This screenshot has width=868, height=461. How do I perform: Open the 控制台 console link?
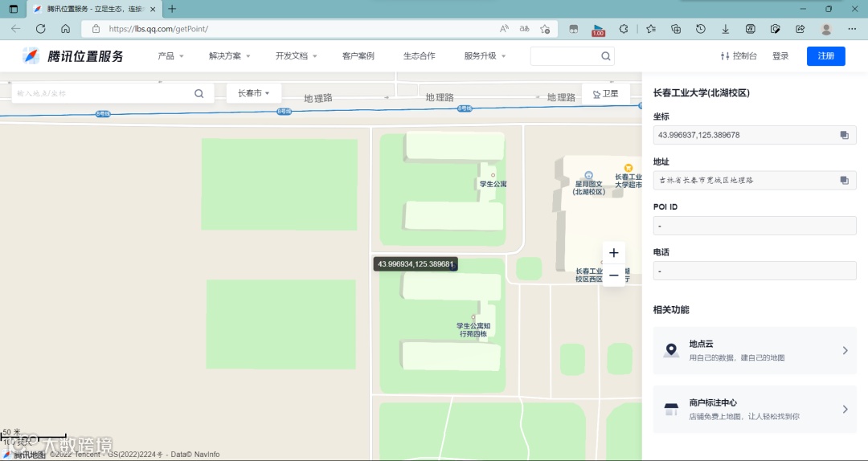pos(739,56)
